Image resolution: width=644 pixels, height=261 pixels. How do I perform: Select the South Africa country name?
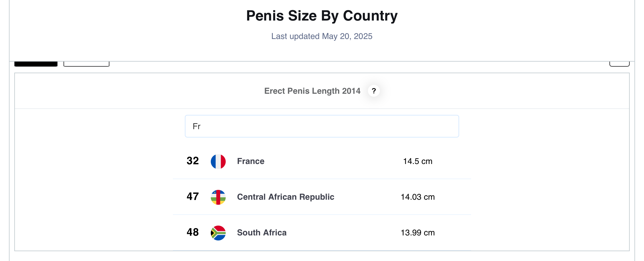[x=261, y=233]
